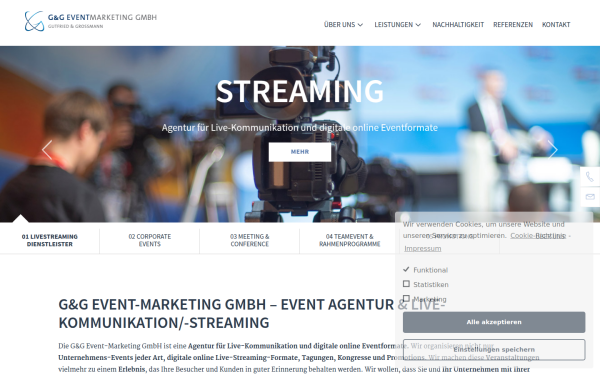
Task: Select the 02 Corporate Events tab
Action: 150,240
